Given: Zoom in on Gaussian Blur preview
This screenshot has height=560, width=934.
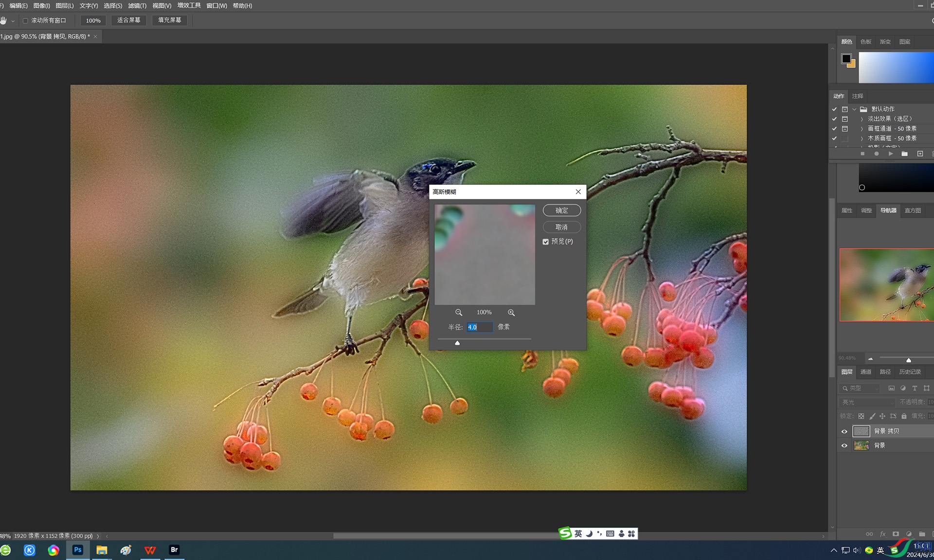Looking at the screenshot, I should [511, 313].
